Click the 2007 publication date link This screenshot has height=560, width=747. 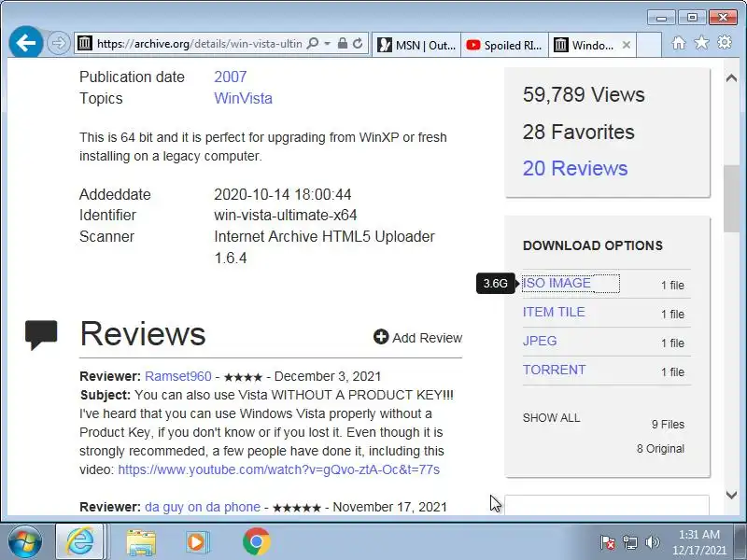(230, 77)
